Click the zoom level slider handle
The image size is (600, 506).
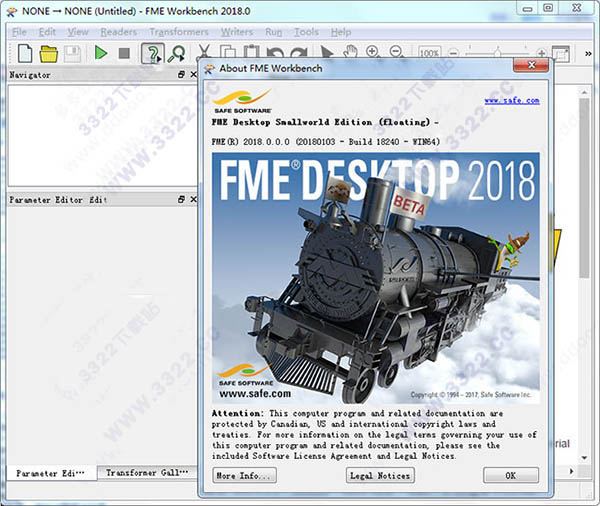(x=497, y=51)
